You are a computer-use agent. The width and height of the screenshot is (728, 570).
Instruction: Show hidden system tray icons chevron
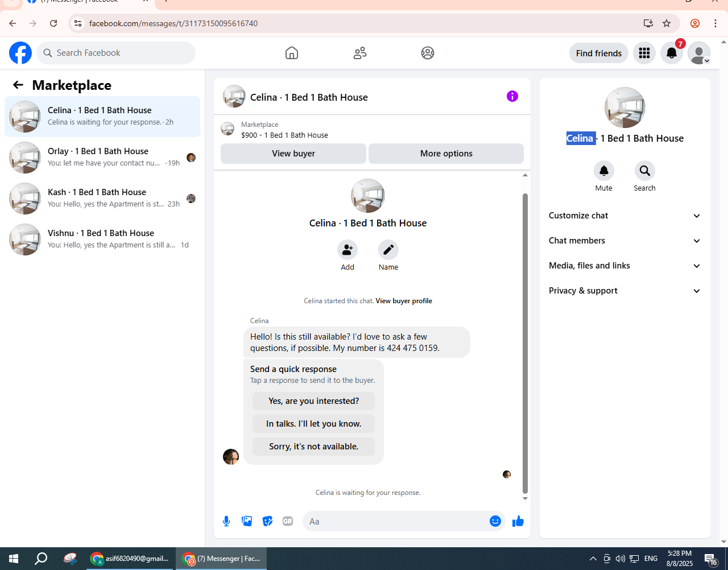593,559
